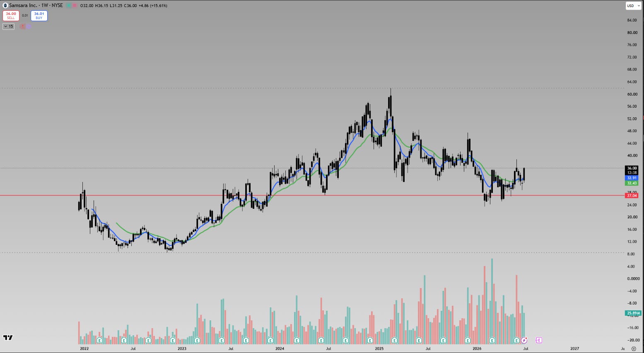Click the blue 32.91 moving average label

point(632,178)
